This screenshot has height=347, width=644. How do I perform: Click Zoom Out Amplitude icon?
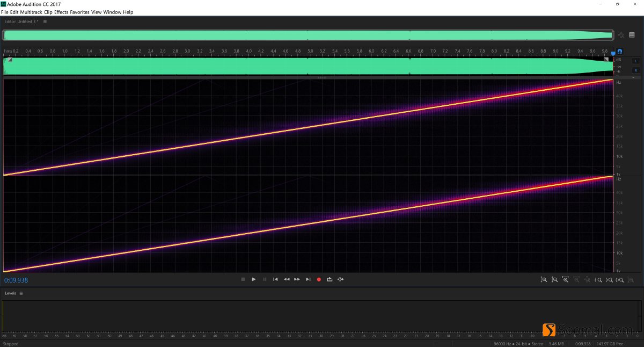[554, 280]
